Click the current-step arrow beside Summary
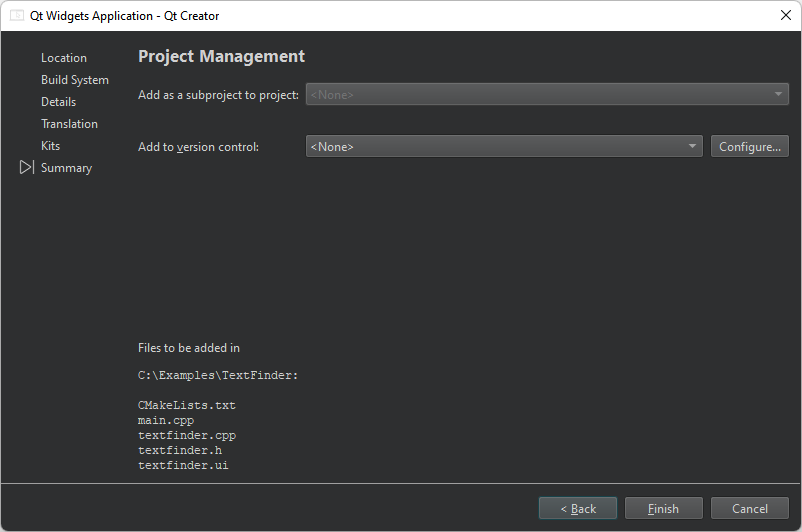 click(x=27, y=168)
